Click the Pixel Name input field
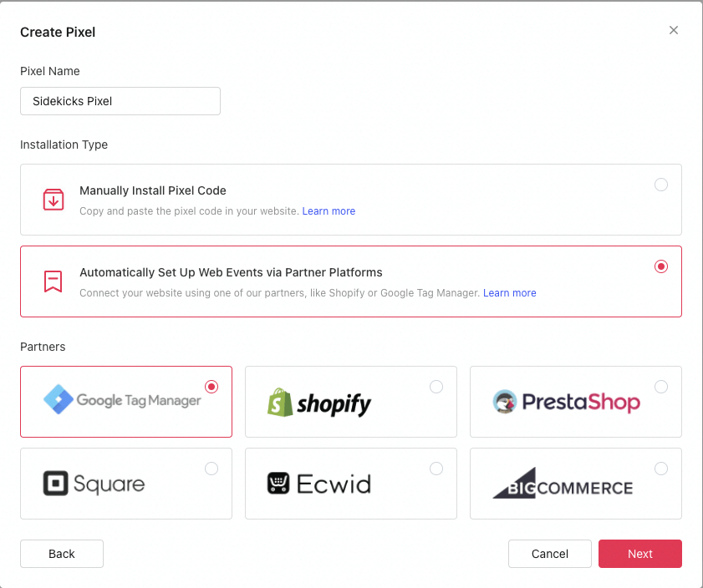Image resolution: width=703 pixels, height=588 pixels. [x=120, y=101]
